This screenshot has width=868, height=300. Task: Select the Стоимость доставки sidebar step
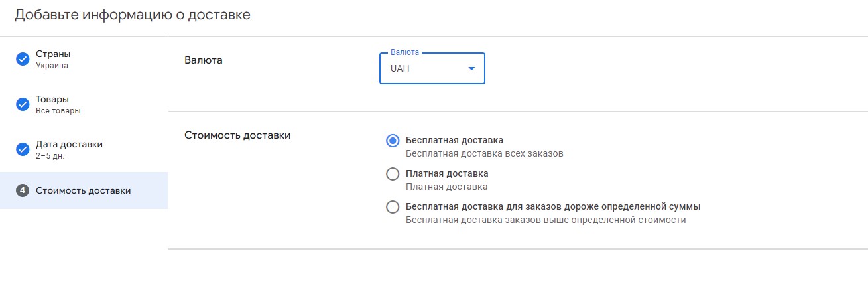point(83,190)
